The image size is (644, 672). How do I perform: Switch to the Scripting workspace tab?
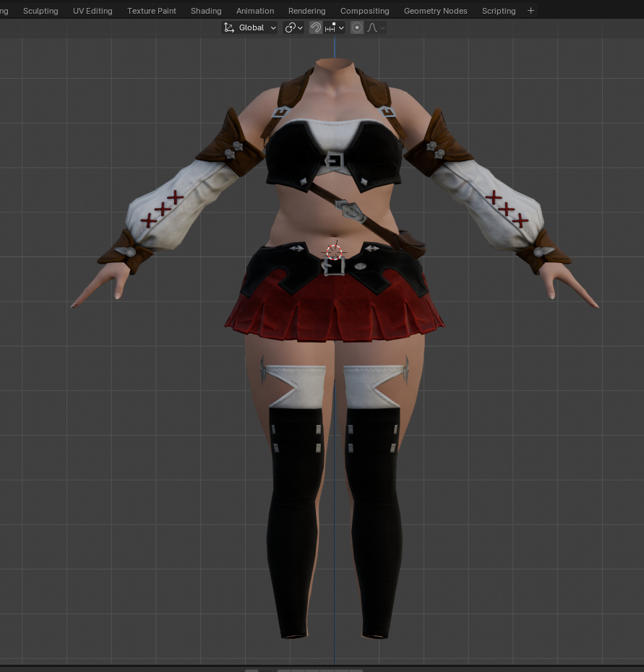pos(499,11)
